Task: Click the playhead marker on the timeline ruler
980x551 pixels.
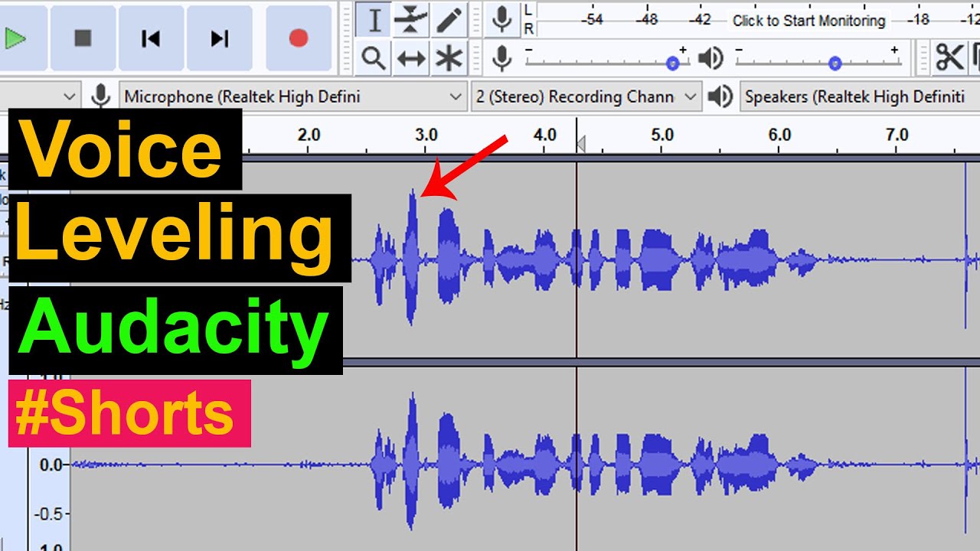Action: click(580, 142)
